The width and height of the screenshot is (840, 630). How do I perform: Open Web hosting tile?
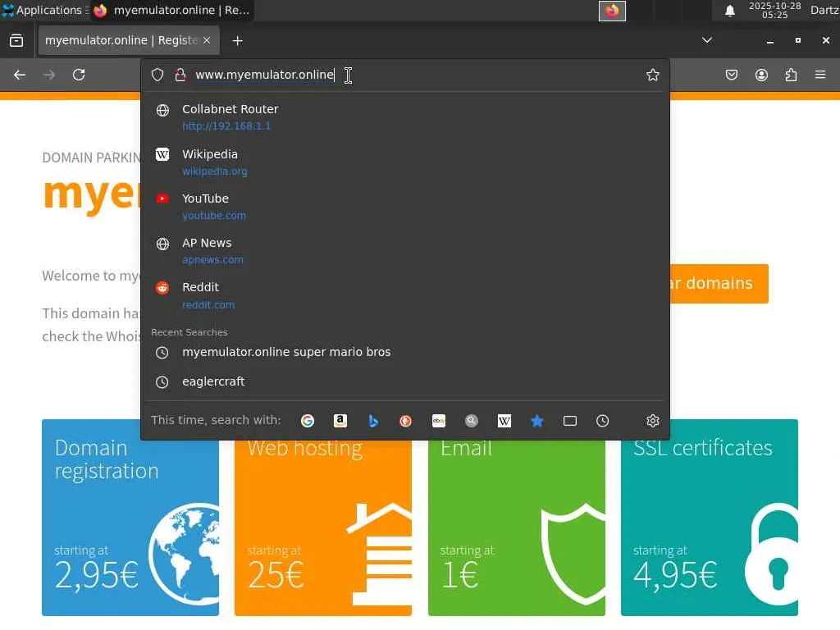click(323, 527)
